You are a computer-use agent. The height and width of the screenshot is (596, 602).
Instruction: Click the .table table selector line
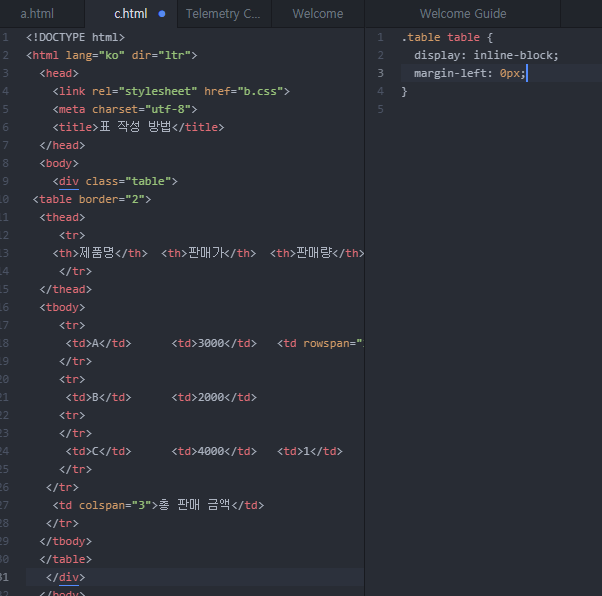coord(447,37)
